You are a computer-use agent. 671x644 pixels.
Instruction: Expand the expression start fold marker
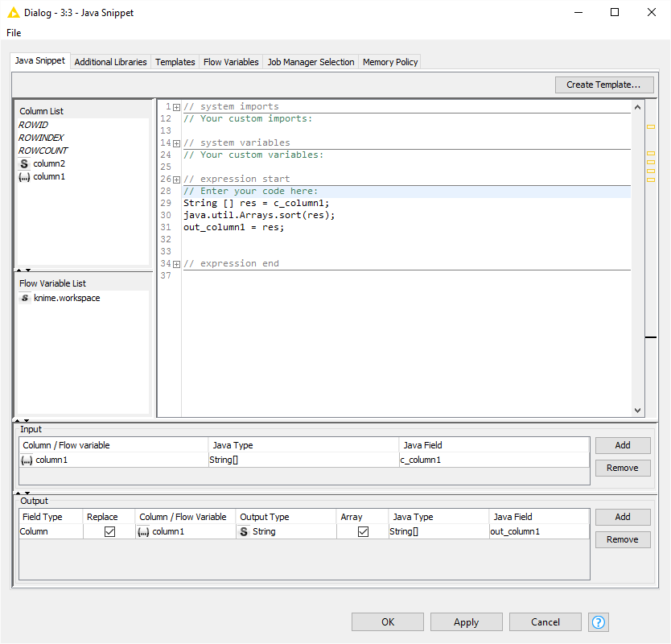click(176, 180)
